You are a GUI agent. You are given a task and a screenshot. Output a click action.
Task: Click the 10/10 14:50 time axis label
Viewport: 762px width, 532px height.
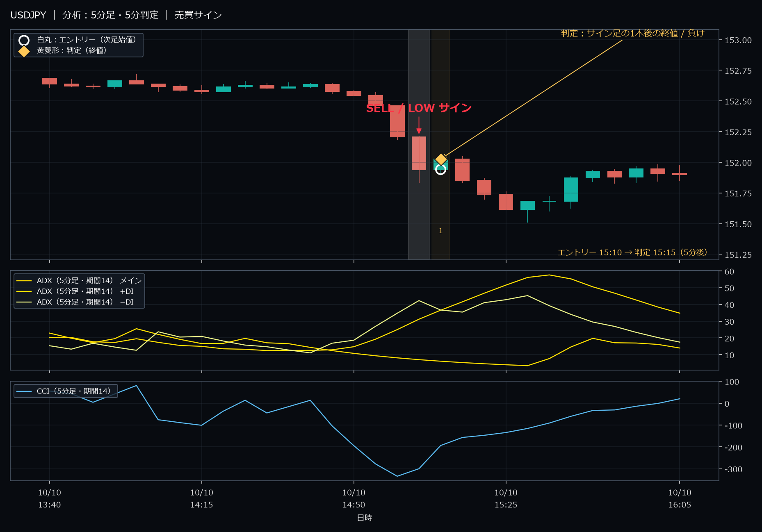(354, 499)
